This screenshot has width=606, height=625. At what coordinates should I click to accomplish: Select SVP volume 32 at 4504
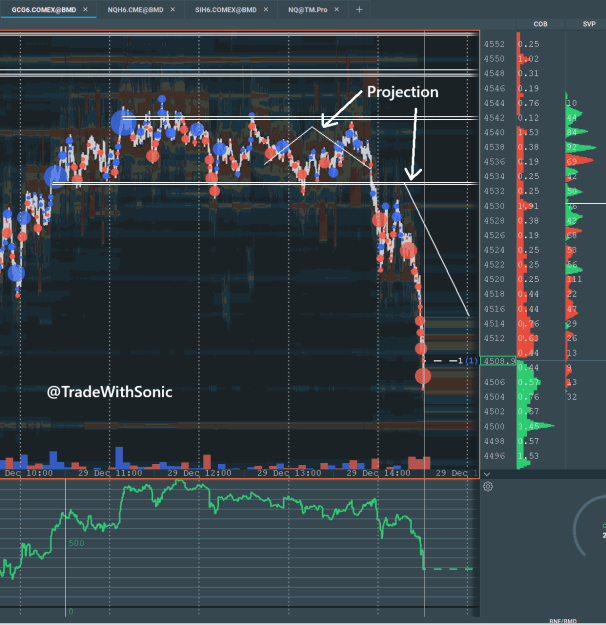pos(572,397)
